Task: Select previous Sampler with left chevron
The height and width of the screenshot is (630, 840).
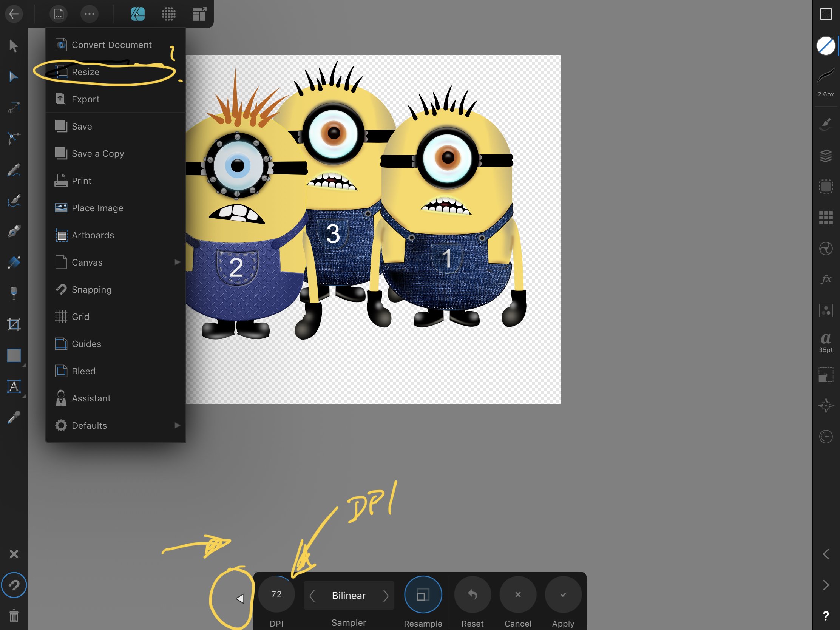Action: 312,596
